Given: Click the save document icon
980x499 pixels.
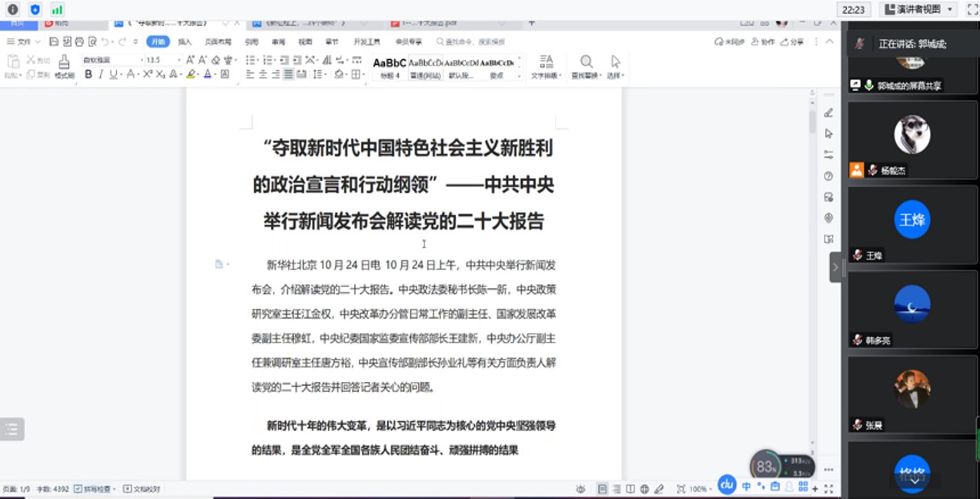Looking at the screenshot, I should [54, 42].
